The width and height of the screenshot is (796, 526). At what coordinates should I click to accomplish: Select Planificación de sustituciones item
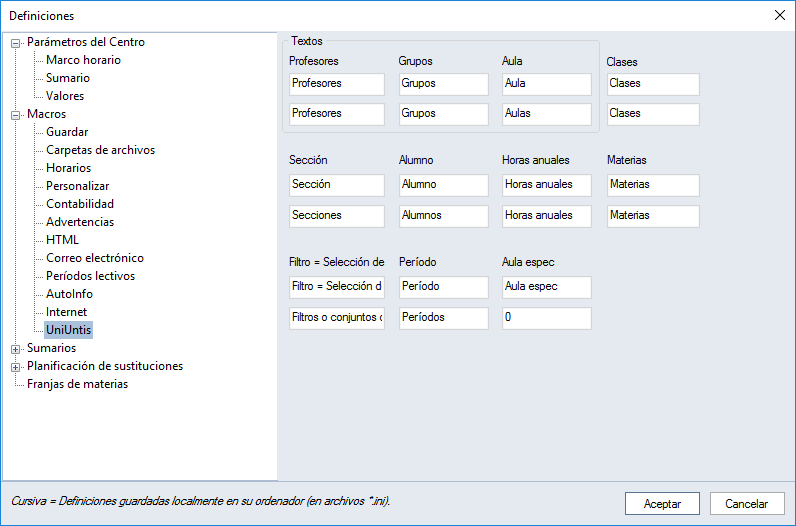point(105,366)
